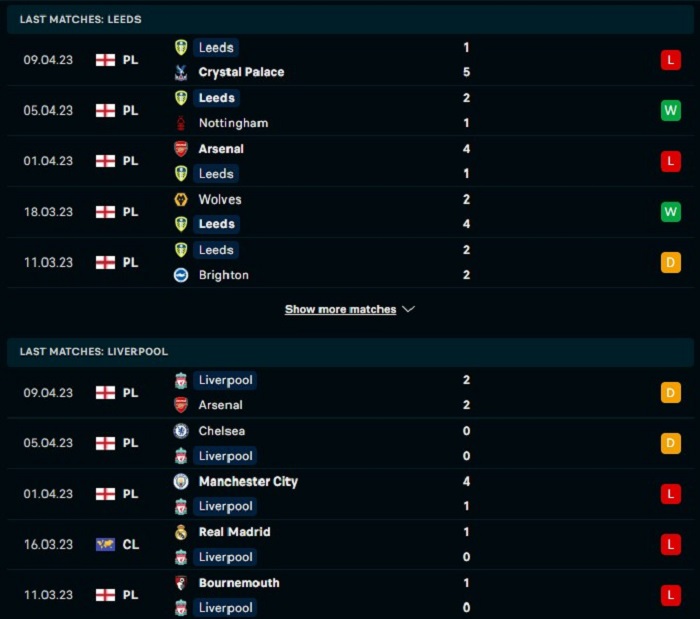Click the Chelsea club crest icon
Screen dimensions: 700x619
[x=181, y=431]
